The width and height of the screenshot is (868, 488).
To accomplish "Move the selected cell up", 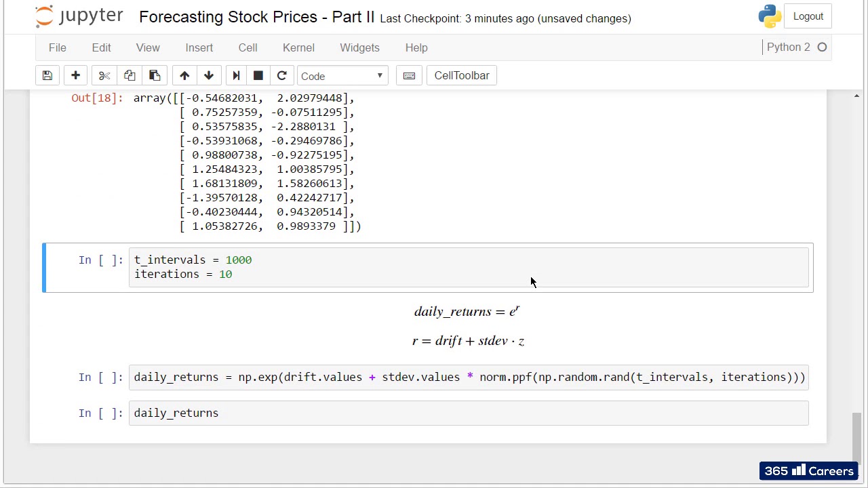I will pos(184,76).
